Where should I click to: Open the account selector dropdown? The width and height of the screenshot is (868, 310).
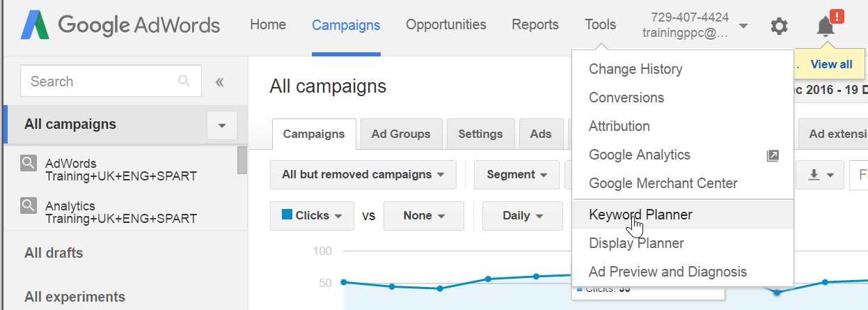743,26
